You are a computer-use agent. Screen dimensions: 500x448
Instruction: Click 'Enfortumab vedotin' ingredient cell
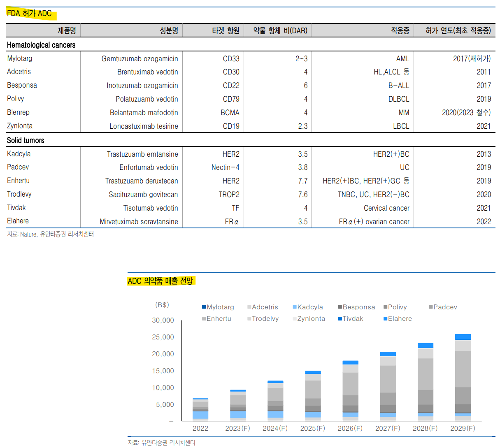149,167
